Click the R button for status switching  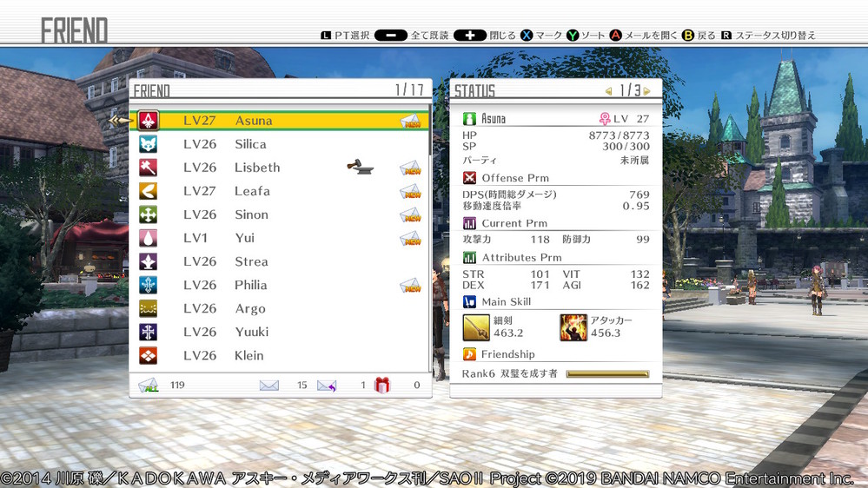[x=726, y=36]
